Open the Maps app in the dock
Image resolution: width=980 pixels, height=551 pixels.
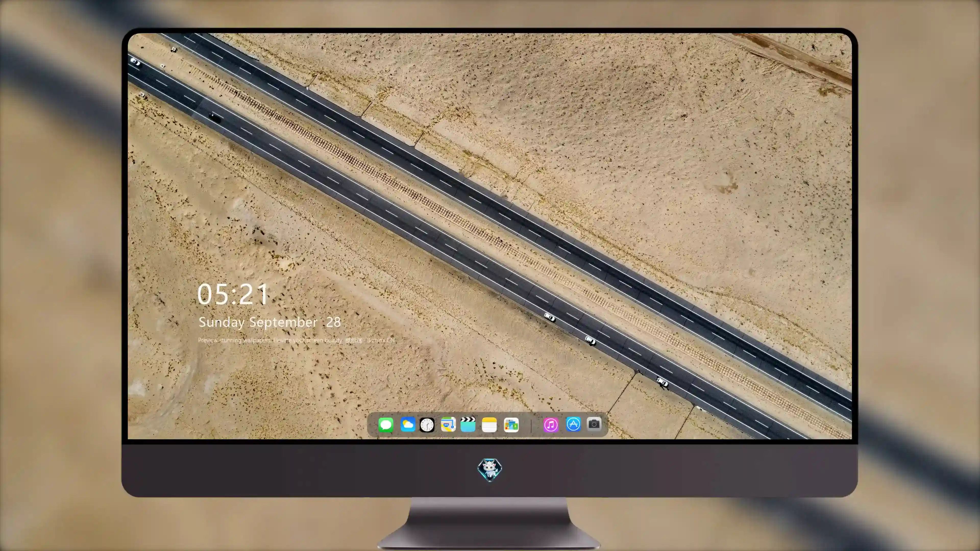coord(448,424)
